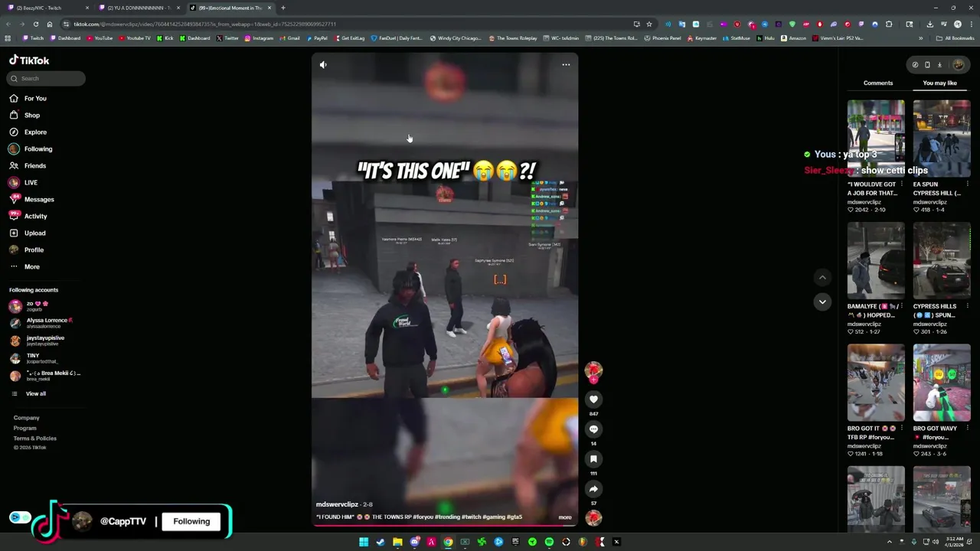Screen dimensions: 980x551
Task: Follow the creator via avatar plus icon
Action: pyautogui.click(x=593, y=380)
